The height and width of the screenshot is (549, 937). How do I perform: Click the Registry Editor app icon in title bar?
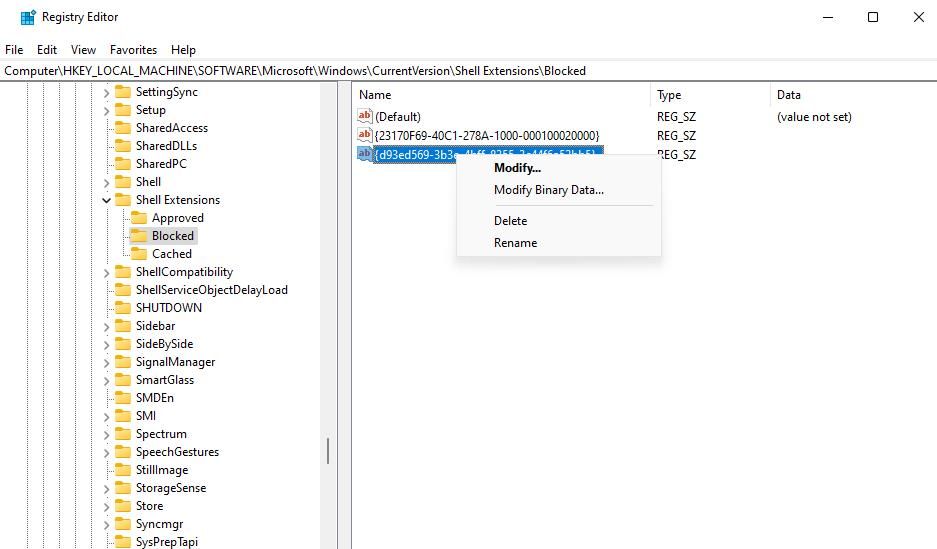(27, 17)
